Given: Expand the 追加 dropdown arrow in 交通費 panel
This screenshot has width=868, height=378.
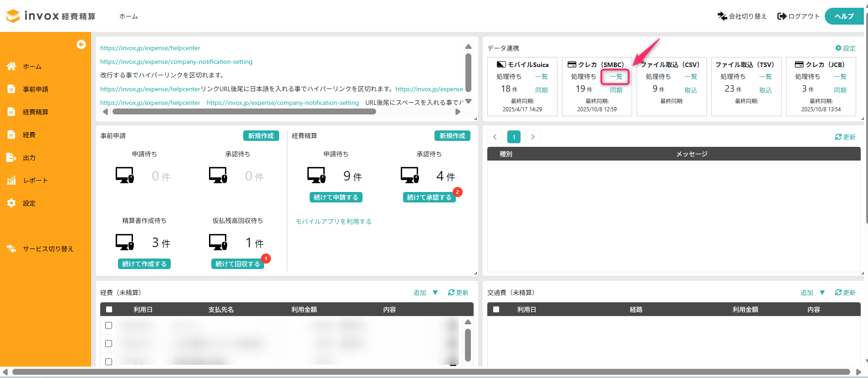Looking at the screenshot, I should pyautogui.click(x=822, y=293).
